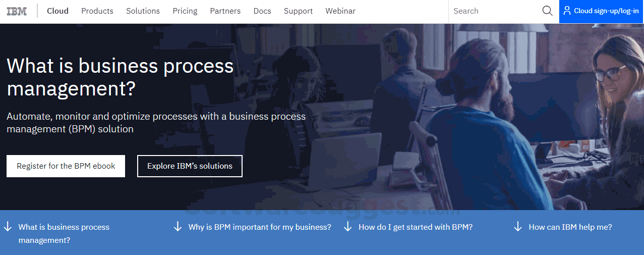Open the Solutions menu
Screen dimensions: 644x255
(143, 11)
